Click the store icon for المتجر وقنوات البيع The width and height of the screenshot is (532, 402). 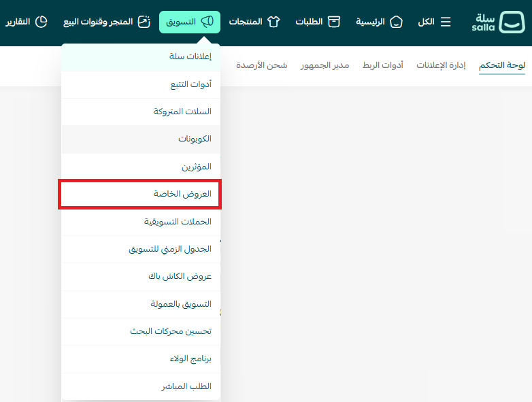pos(144,22)
